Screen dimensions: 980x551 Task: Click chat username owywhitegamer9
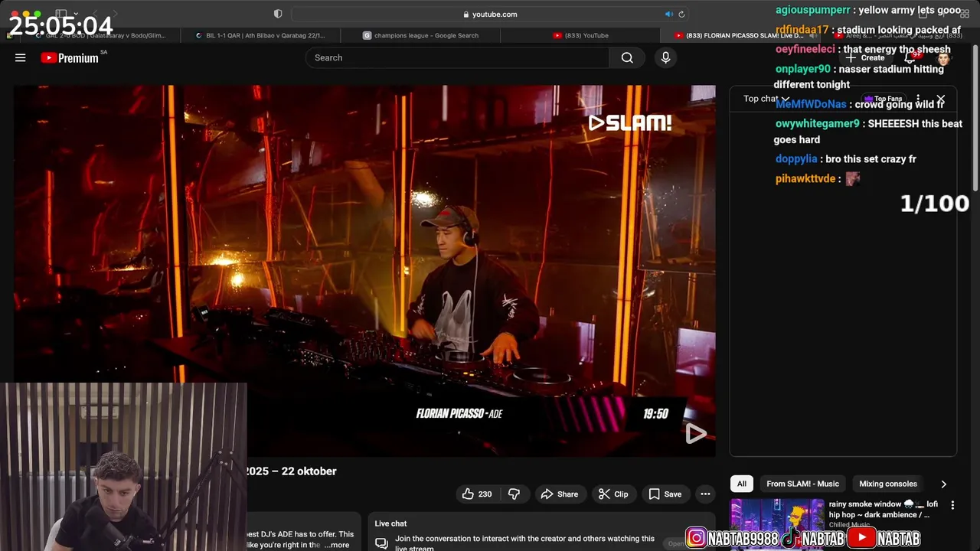click(x=818, y=124)
